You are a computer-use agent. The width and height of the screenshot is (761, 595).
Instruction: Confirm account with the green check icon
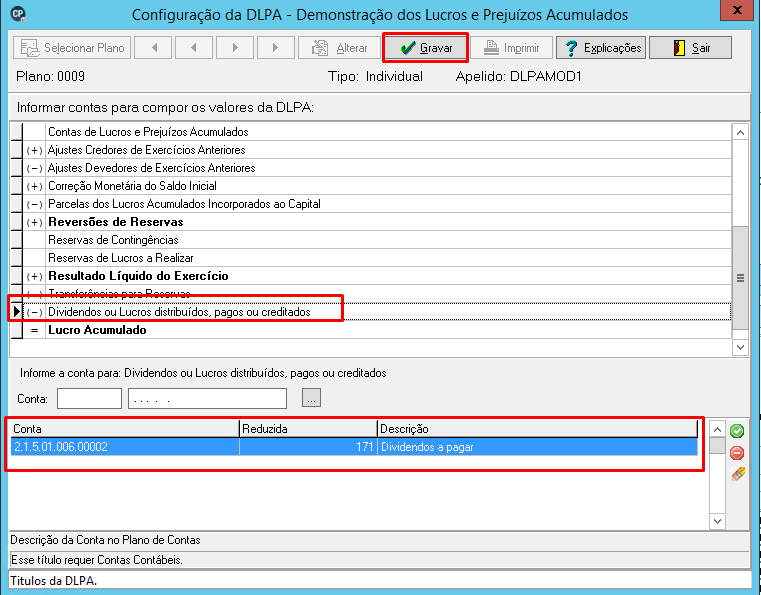(x=737, y=431)
